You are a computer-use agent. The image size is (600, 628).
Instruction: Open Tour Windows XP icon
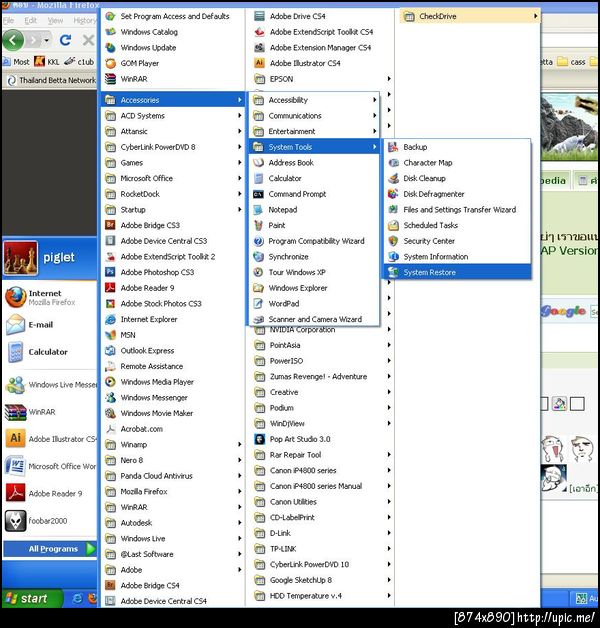tap(258, 272)
